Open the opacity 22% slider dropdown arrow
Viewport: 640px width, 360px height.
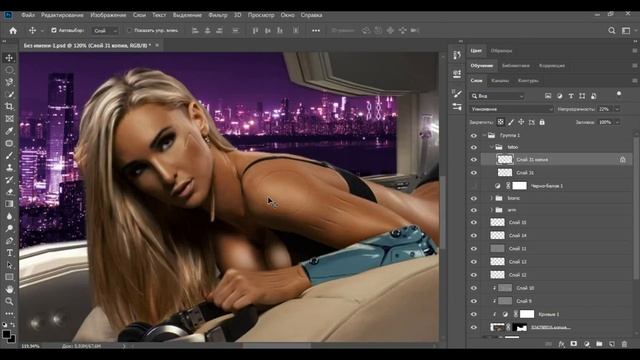(617, 109)
